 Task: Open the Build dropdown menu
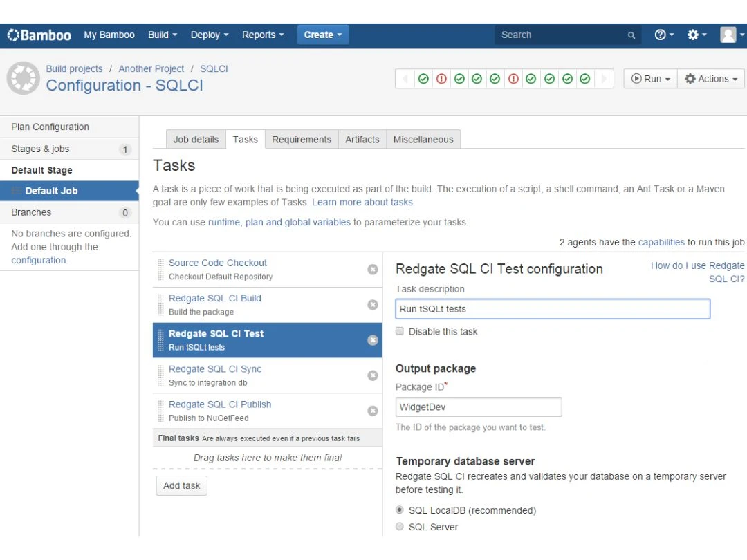pos(163,35)
